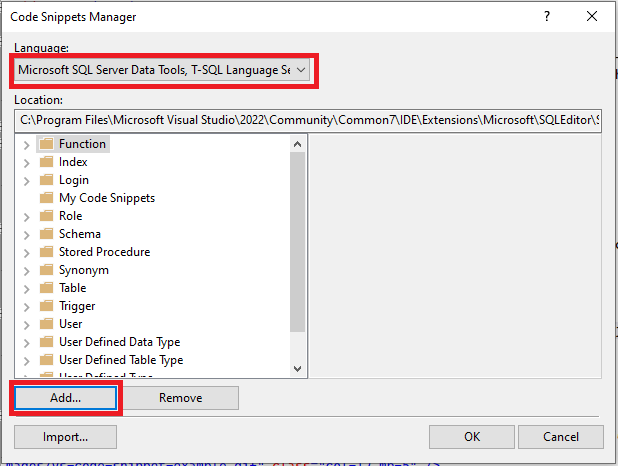
Task: Select the My Code Snippets folder icon
Action: tap(47, 198)
